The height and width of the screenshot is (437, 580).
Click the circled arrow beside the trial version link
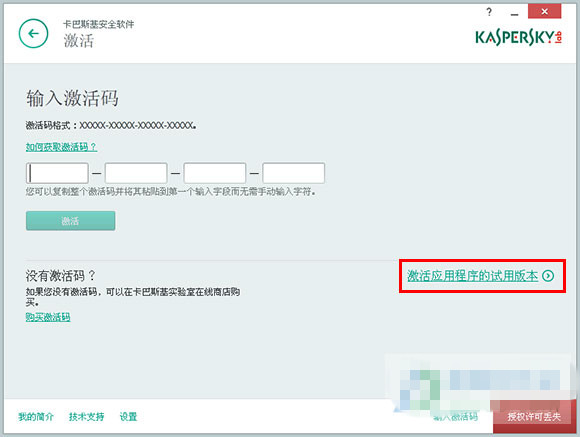coord(548,276)
